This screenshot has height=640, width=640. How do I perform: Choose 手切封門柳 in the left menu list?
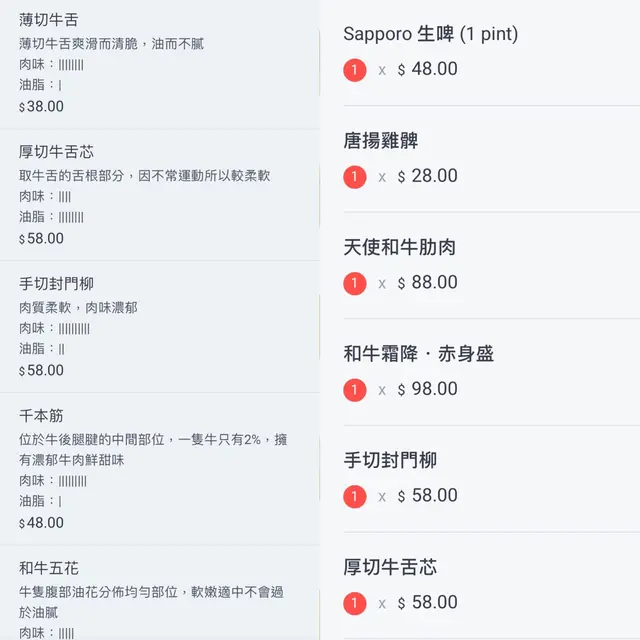160,327
